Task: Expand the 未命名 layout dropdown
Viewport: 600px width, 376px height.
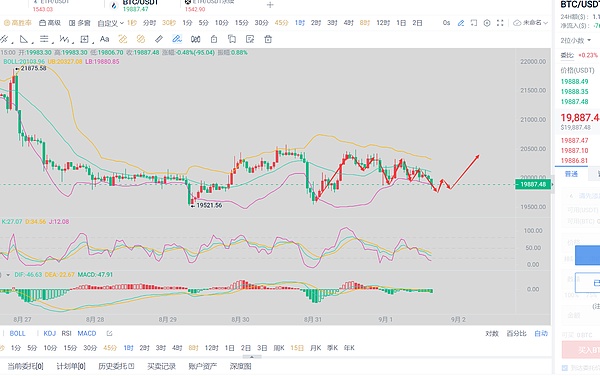Action: pyautogui.click(x=530, y=23)
